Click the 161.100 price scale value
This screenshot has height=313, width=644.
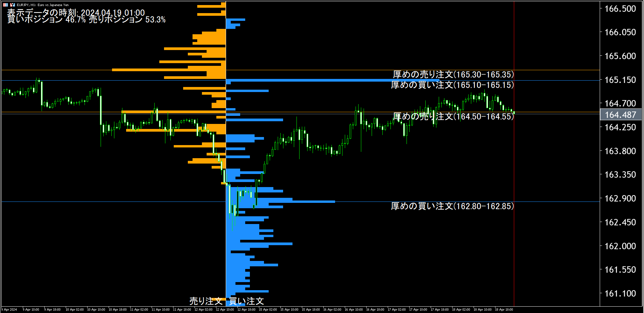click(x=620, y=294)
